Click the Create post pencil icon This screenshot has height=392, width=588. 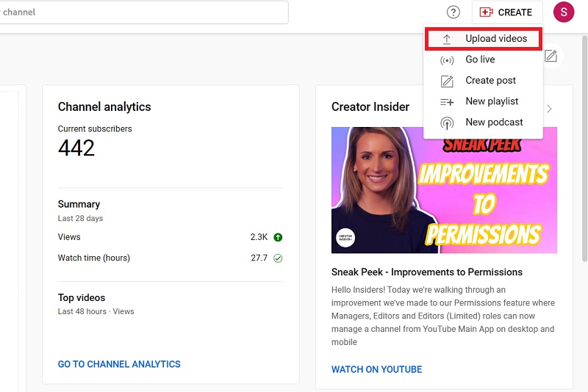(x=447, y=81)
